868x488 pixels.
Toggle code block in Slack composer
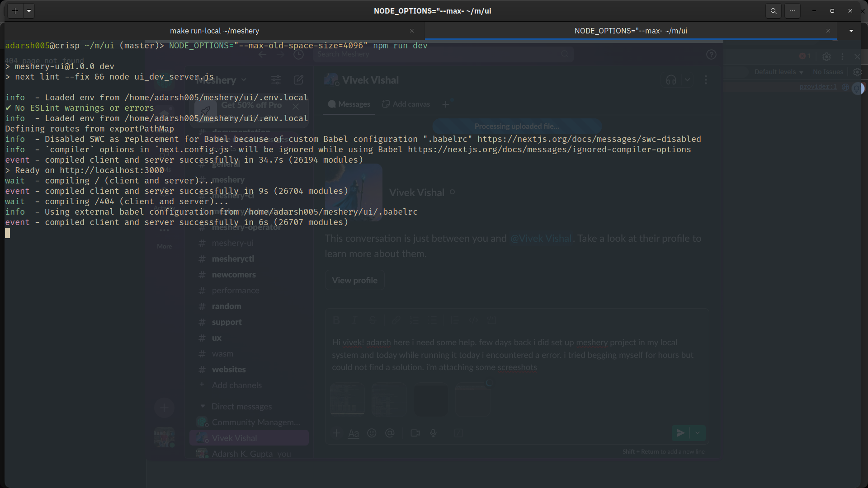click(491, 320)
